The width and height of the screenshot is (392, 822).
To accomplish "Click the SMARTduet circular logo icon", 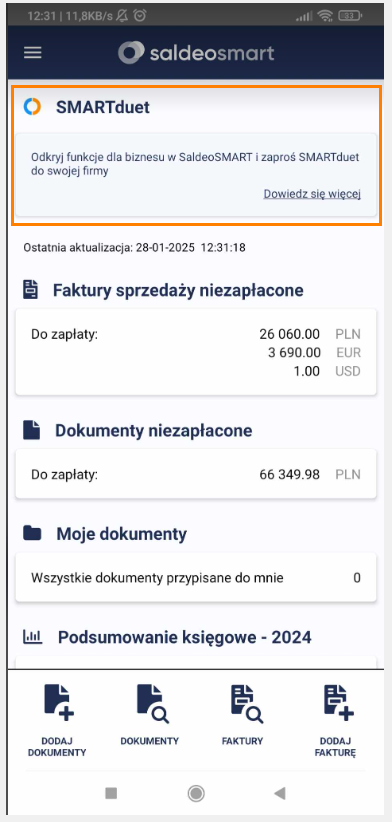I will pyautogui.click(x=32, y=107).
